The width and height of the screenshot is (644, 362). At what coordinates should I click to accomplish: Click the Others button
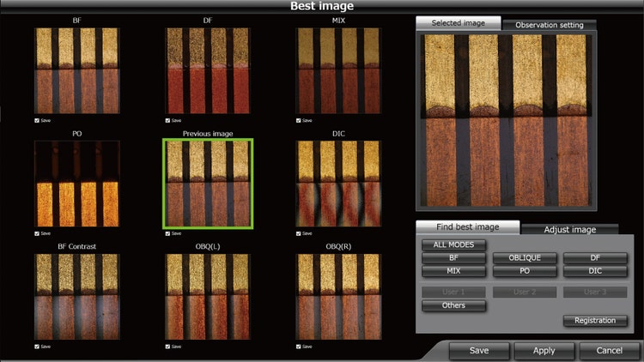(x=453, y=305)
